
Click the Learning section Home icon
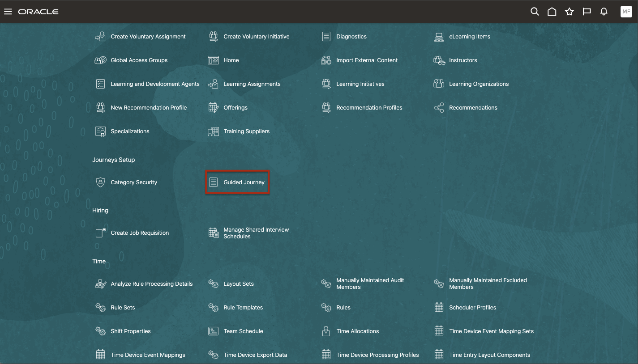[213, 60]
